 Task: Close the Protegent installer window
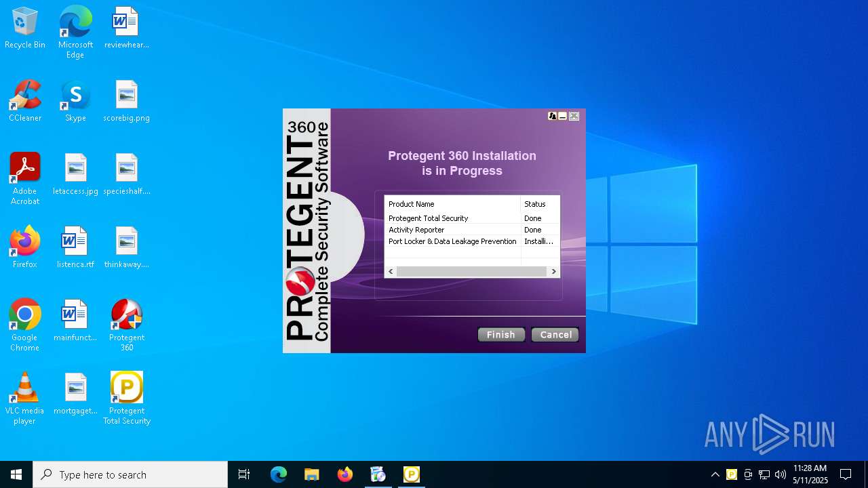click(x=574, y=117)
